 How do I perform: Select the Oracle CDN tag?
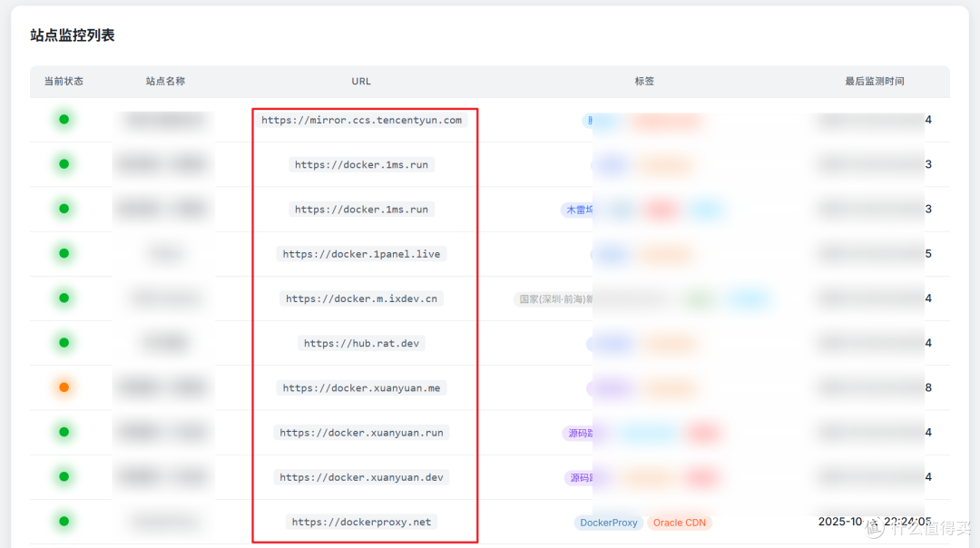(680, 523)
